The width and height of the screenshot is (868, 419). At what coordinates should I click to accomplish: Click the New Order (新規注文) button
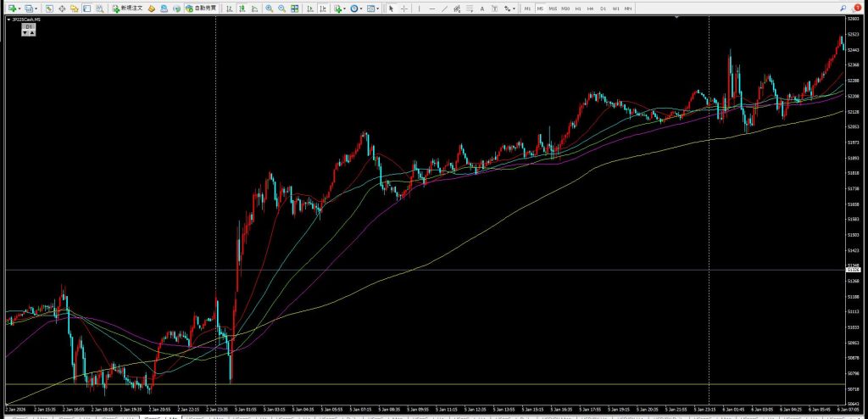click(127, 8)
